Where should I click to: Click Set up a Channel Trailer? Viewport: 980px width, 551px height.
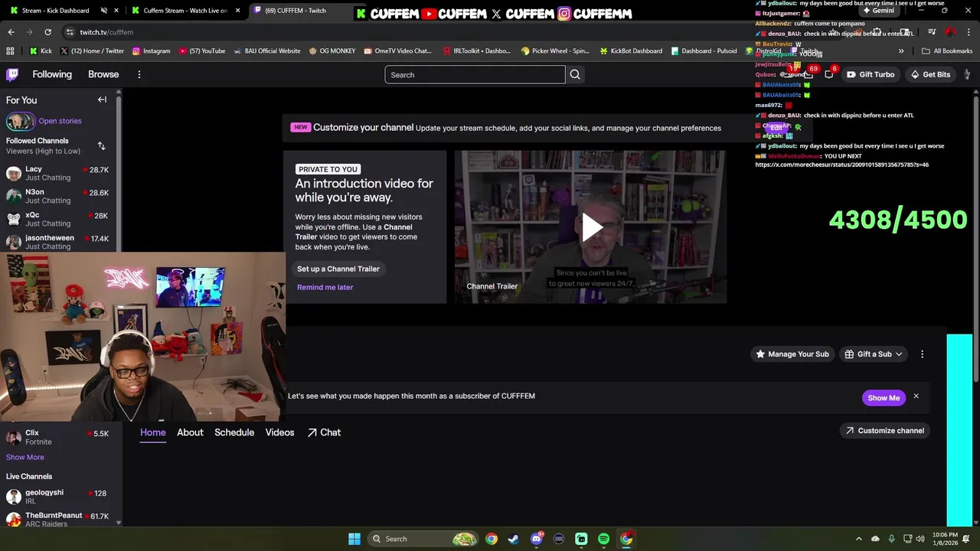[x=338, y=269]
